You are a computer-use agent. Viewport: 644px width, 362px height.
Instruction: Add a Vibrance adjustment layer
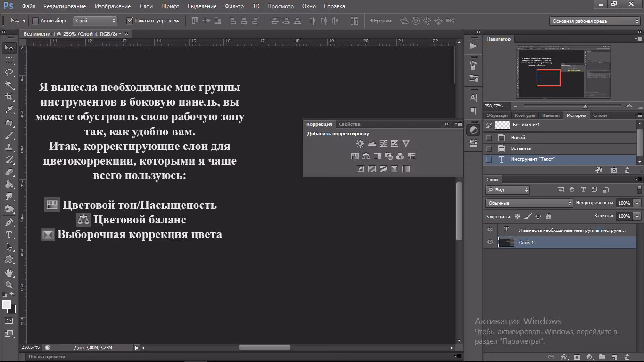[x=406, y=144]
